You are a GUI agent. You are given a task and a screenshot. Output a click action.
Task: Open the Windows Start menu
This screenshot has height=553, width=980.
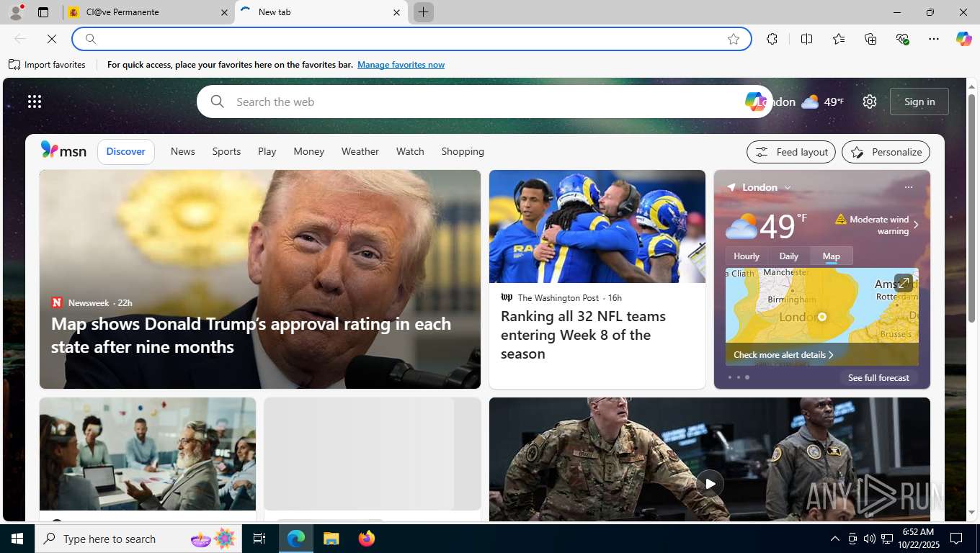[x=17, y=539]
